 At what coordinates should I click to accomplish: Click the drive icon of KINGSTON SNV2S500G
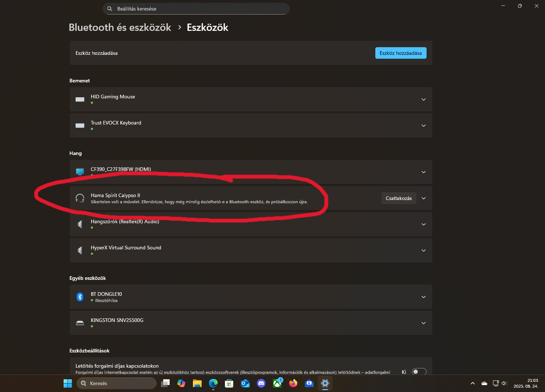click(80, 323)
